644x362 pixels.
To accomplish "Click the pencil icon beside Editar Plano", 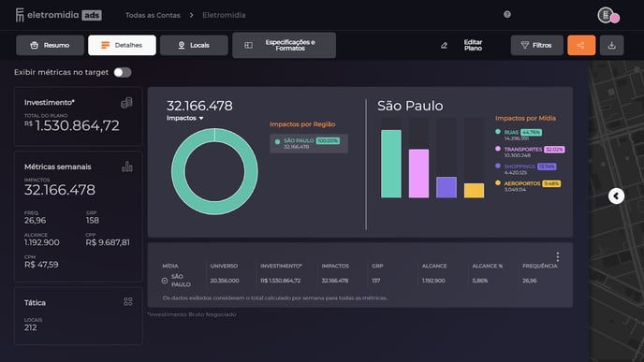I will (444, 46).
